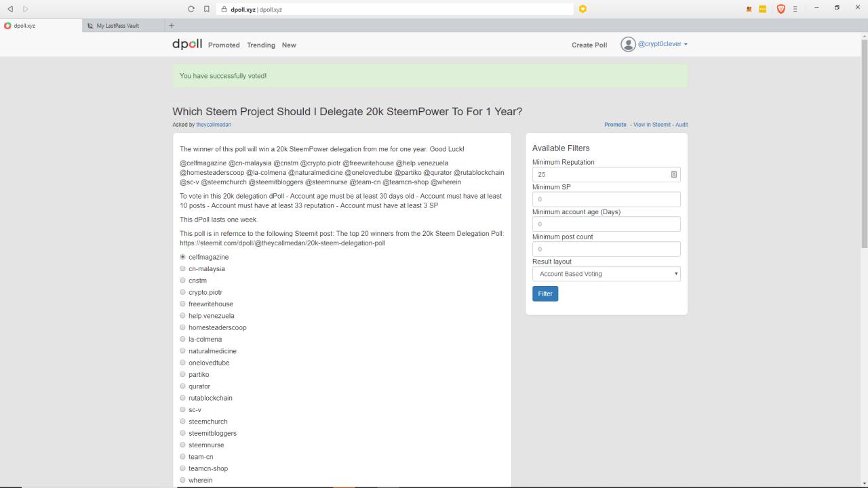Go forward using the browser forward arrow
Screen dimensions: 868x488
[x=26, y=9]
